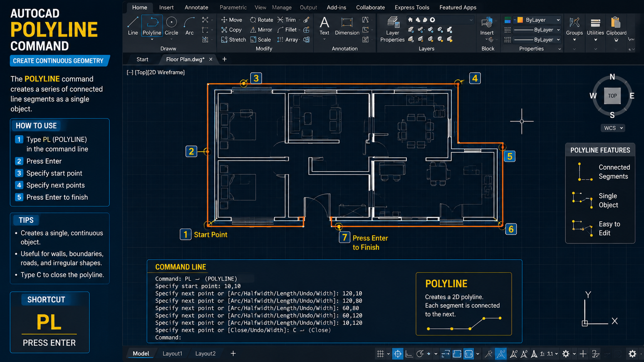Activate the Mirror tool

(x=261, y=30)
